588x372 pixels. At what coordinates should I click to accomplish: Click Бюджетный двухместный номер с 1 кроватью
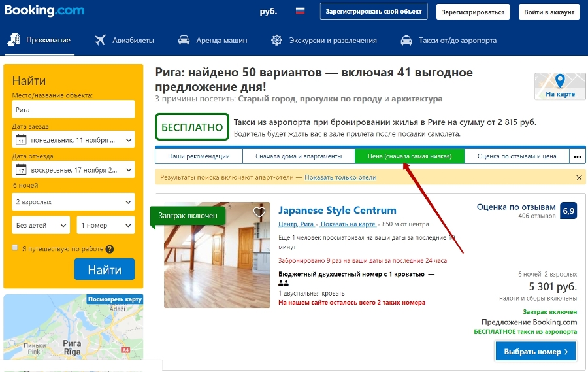(x=351, y=274)
